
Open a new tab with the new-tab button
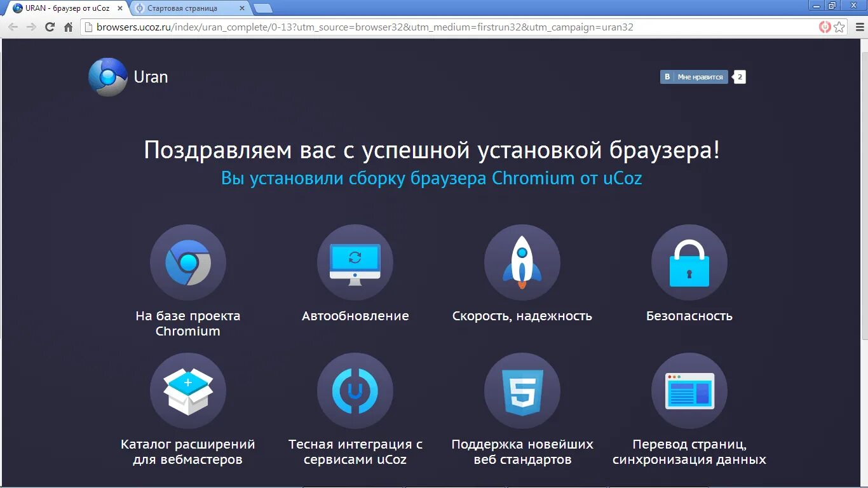tap(262, 8)
